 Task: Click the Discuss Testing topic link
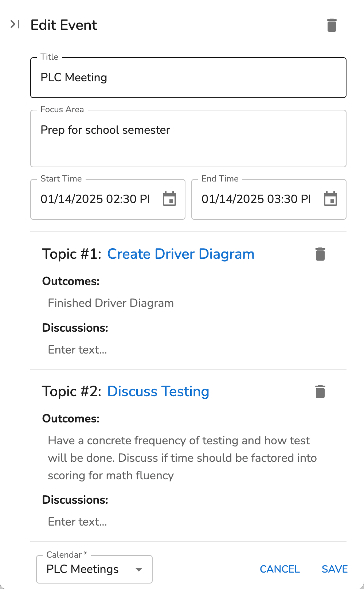pos(158,391)
